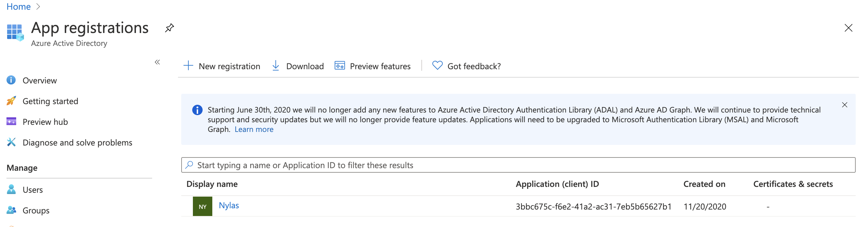Collapse the left navigation menu

[x=157, y=62]
